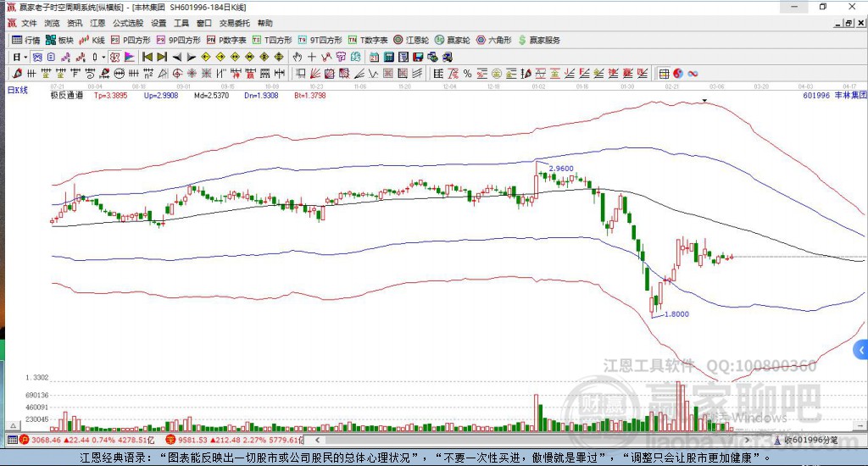Expand the bottom-left triangle panel toggle
This screenshot has width=868, height=466.
tap(14, 425)
